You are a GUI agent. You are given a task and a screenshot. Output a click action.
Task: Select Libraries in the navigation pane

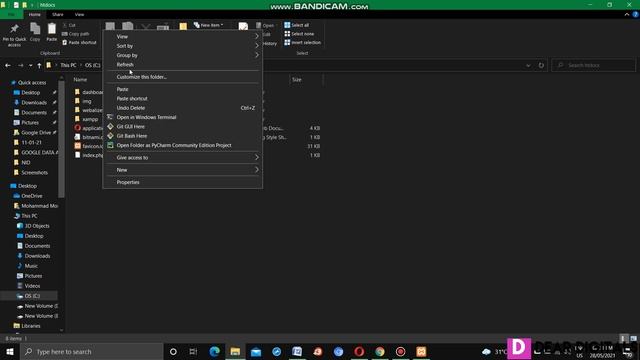(31, 326)
